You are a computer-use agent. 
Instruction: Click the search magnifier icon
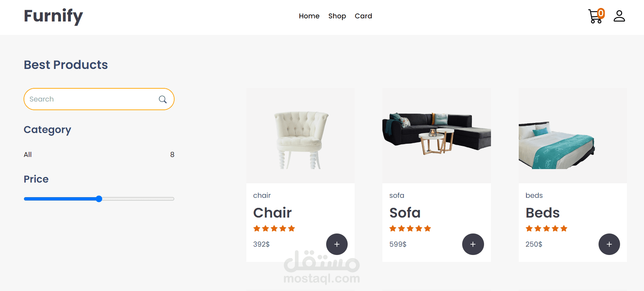163,99
